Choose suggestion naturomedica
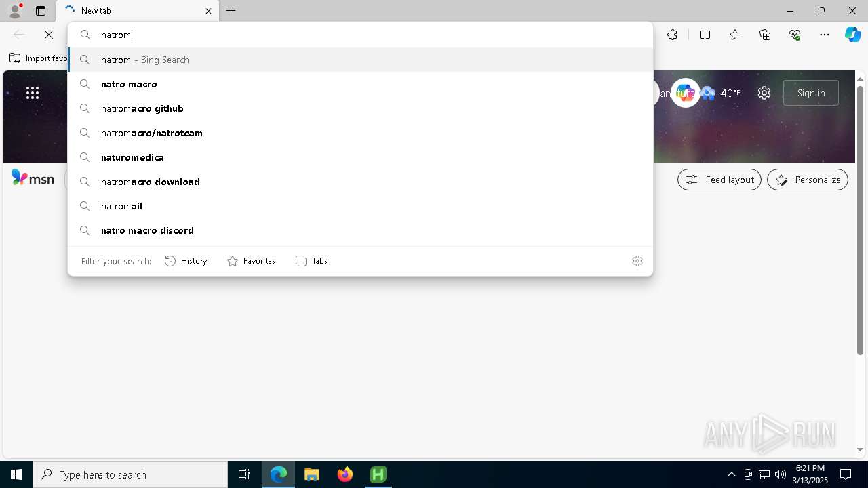This screenshot has height=488, width=868. pos(360,157)
